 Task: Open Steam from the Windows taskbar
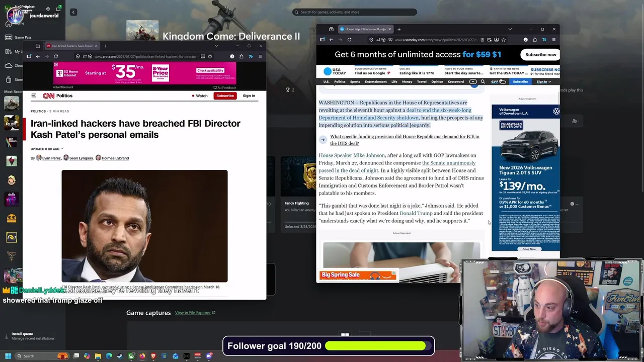point(120,356)
